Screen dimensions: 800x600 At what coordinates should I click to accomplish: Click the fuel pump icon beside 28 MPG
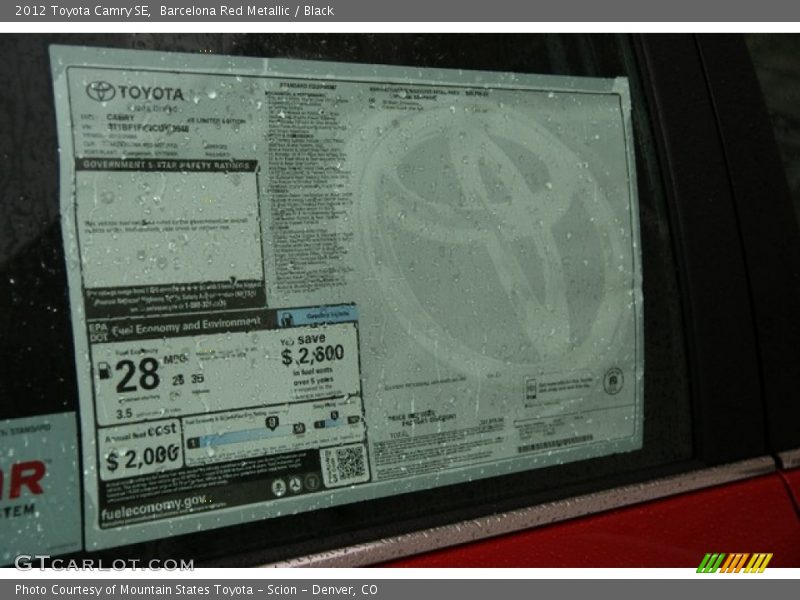pos(104,370)
